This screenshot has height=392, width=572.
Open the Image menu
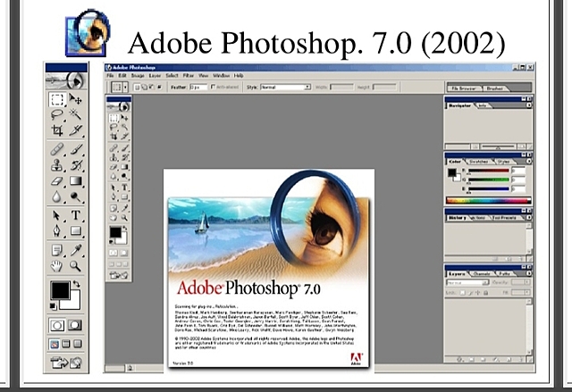[138, 75]
